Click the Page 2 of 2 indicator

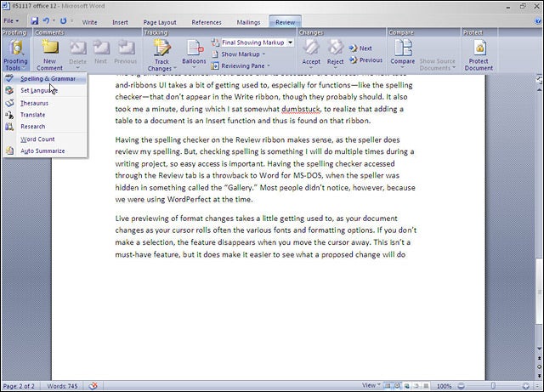pos(19,386)
